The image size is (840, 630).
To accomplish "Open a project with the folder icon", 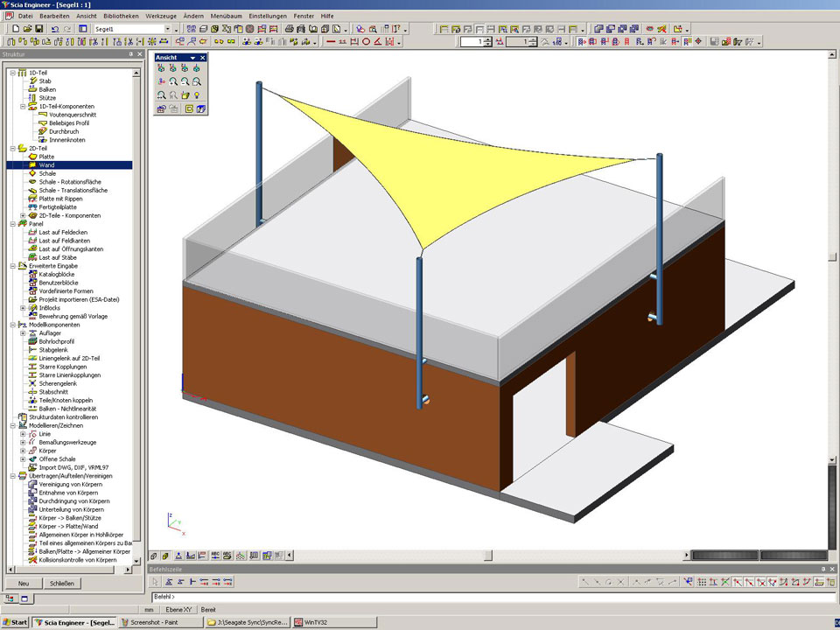I will click(28, 29).
